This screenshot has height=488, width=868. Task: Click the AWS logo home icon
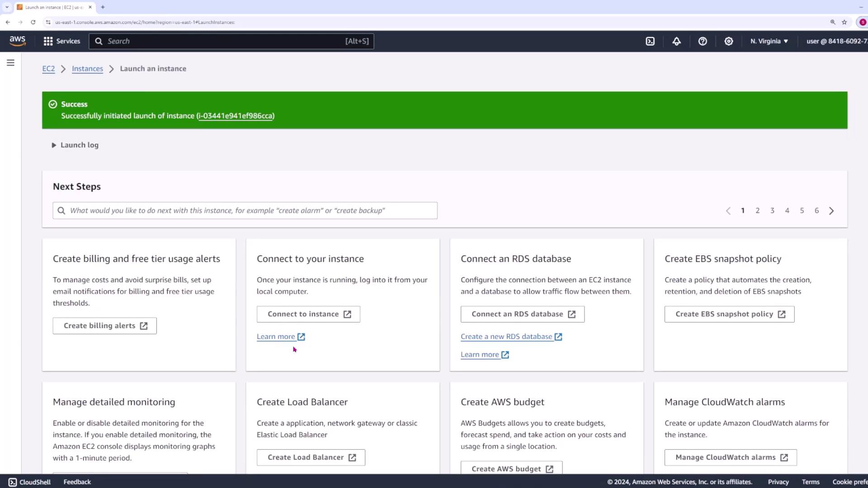[x=18, y=41]
